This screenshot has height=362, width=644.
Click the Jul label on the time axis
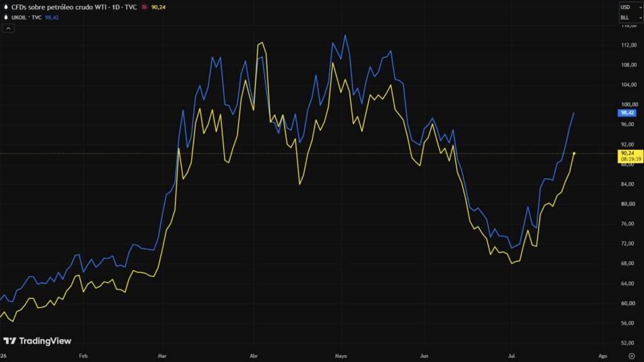pyautogui.click(x=511, y=356)
